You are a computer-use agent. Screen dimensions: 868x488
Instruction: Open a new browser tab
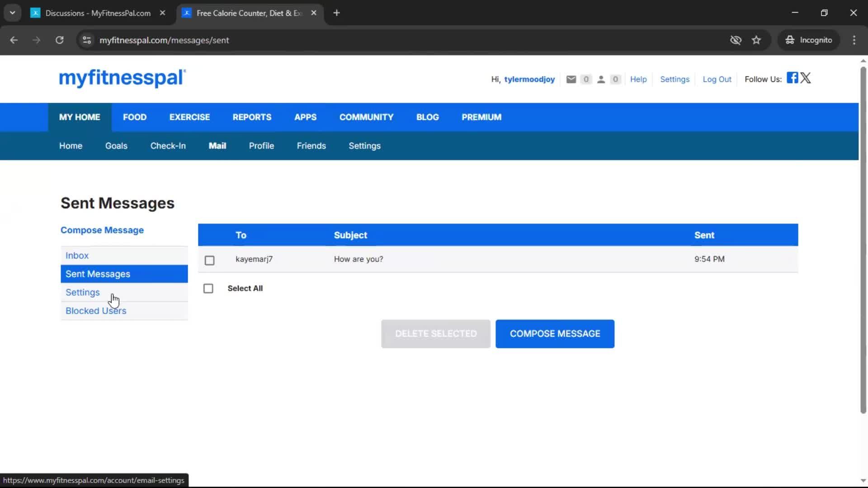point(336,13)
